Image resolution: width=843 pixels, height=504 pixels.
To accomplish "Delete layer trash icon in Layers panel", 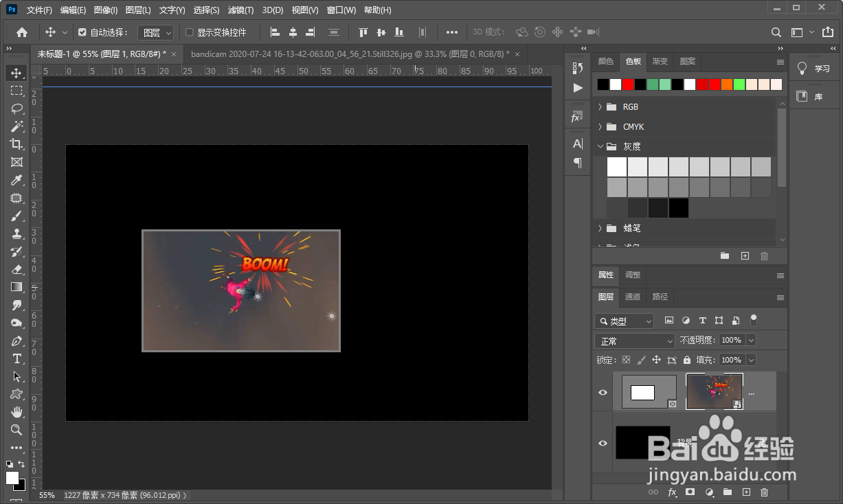I will [764, 492].
